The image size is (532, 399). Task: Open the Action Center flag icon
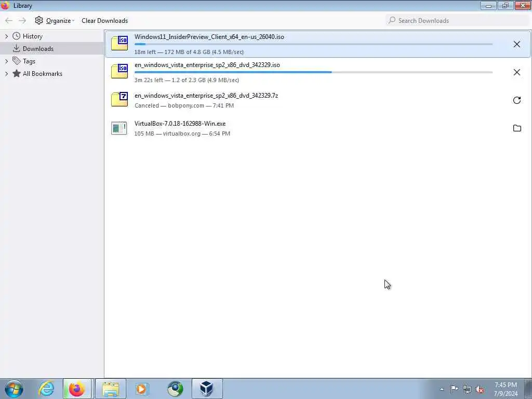tap(454, 389)
